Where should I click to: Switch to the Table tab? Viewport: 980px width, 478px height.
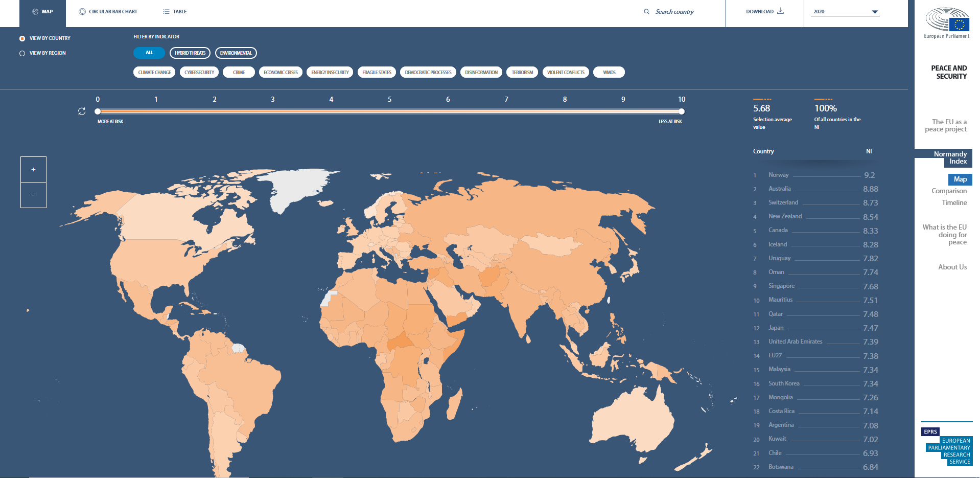[179, 12]
